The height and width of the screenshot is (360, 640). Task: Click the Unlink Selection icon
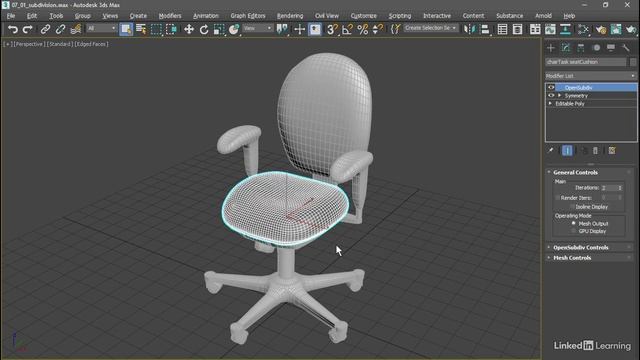click(x=60, y=29)
